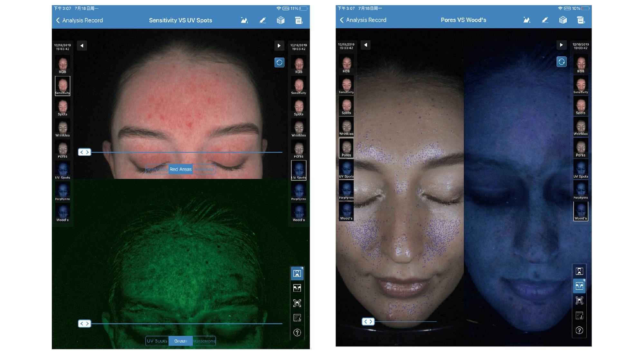Show previous record arrow in Pores VS Wood's screen
Image resolution: width=644 pixels, height=354 pixels.
click(x=365, y=45)
